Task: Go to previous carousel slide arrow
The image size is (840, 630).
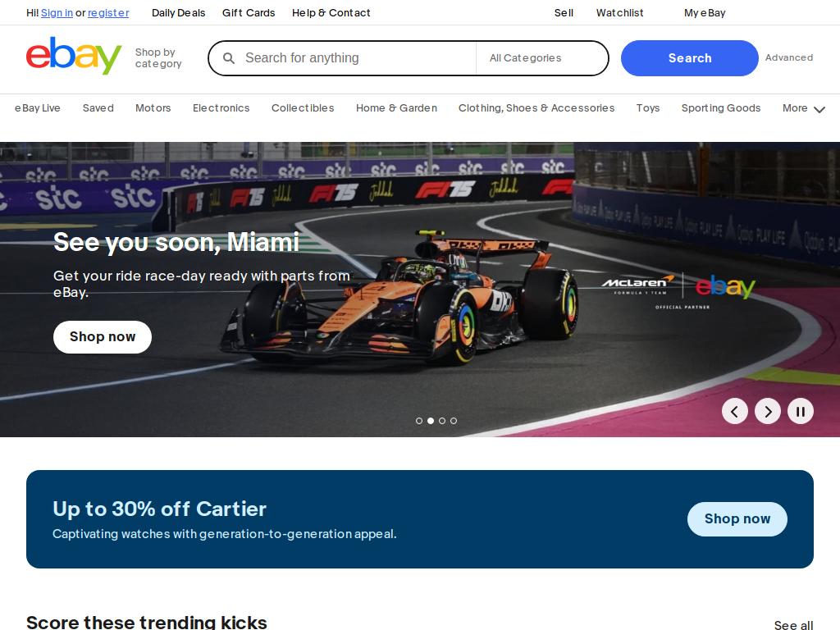Action: (x=734, y=412)
